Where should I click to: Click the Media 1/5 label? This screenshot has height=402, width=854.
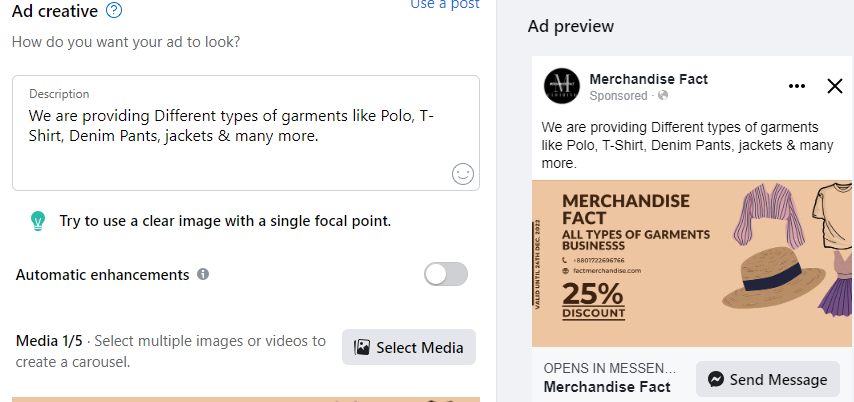[x=51, y=341]
